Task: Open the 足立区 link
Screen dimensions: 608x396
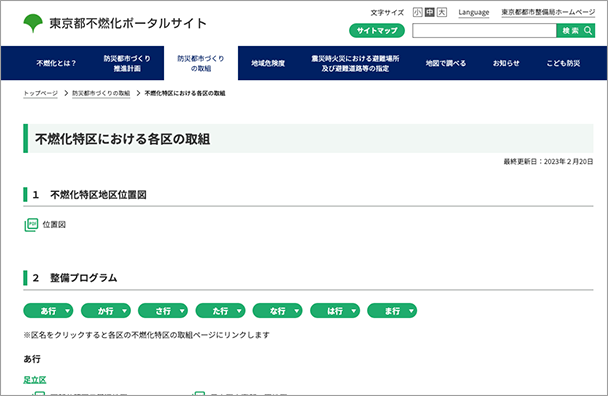Action: [x=35, y=380]
